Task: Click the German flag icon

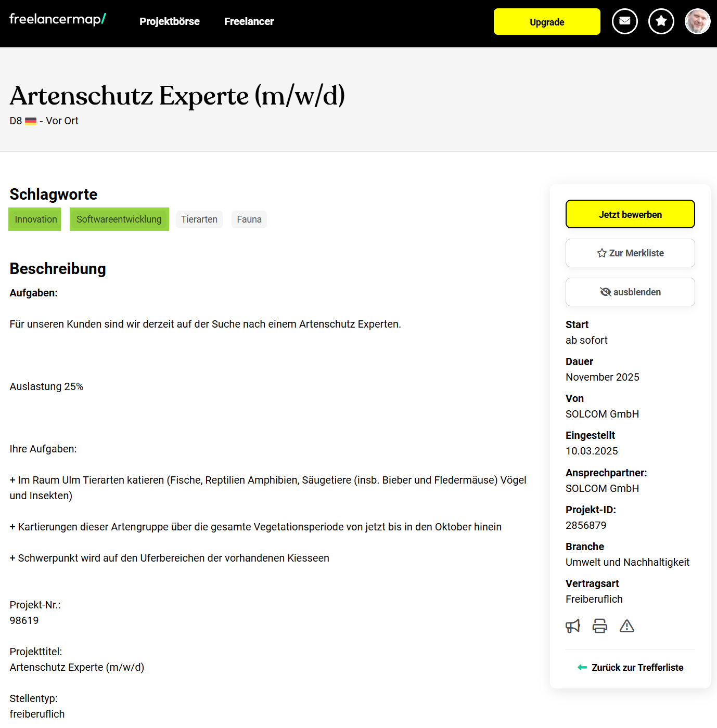Action: point(31,121)
